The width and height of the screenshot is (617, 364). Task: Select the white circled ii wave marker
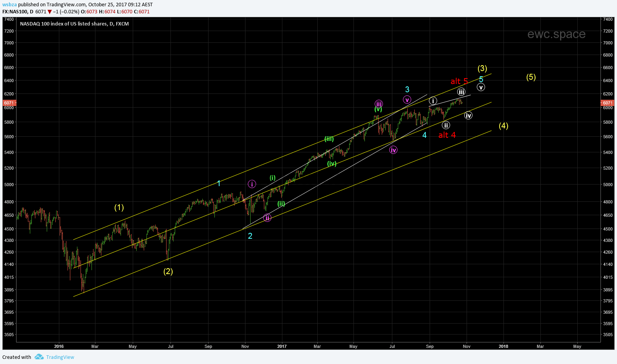tap(446, 125)
